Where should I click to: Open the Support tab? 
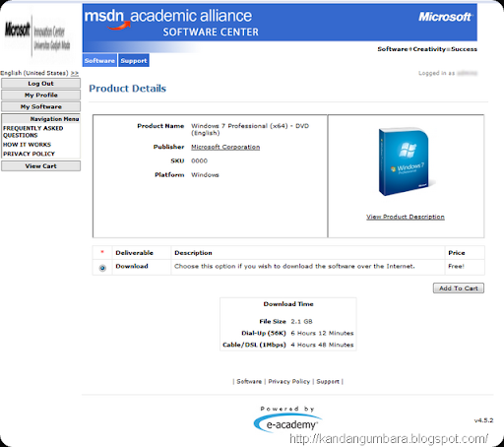pos(134,60)
